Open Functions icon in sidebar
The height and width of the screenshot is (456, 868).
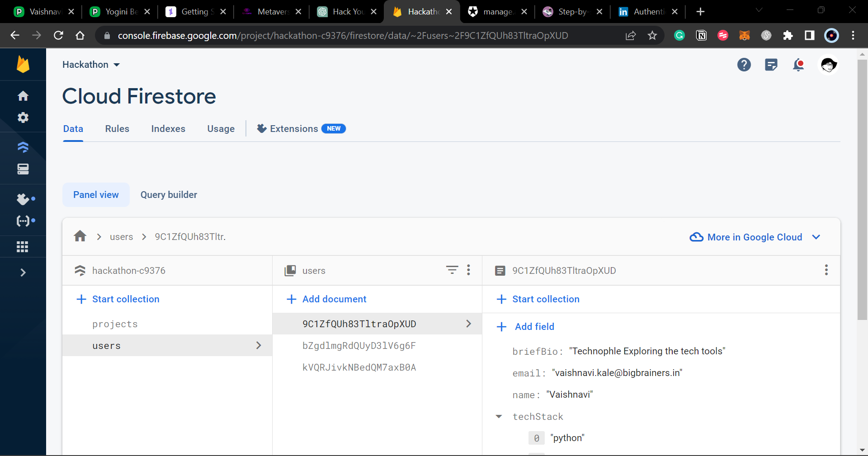[x=23, y=221]
